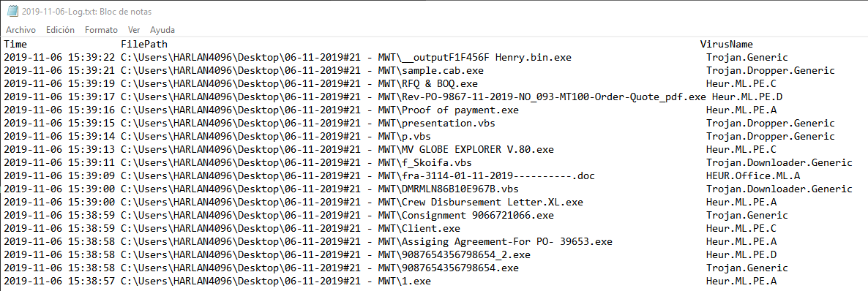Place cursor on sample.cab.exe line
This screenshot has width=868, height=291.
[429, 71]
